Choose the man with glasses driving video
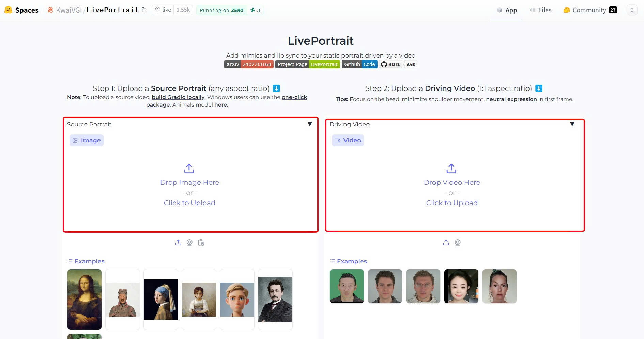Screen dimensions: 644x339 [423, 286]
